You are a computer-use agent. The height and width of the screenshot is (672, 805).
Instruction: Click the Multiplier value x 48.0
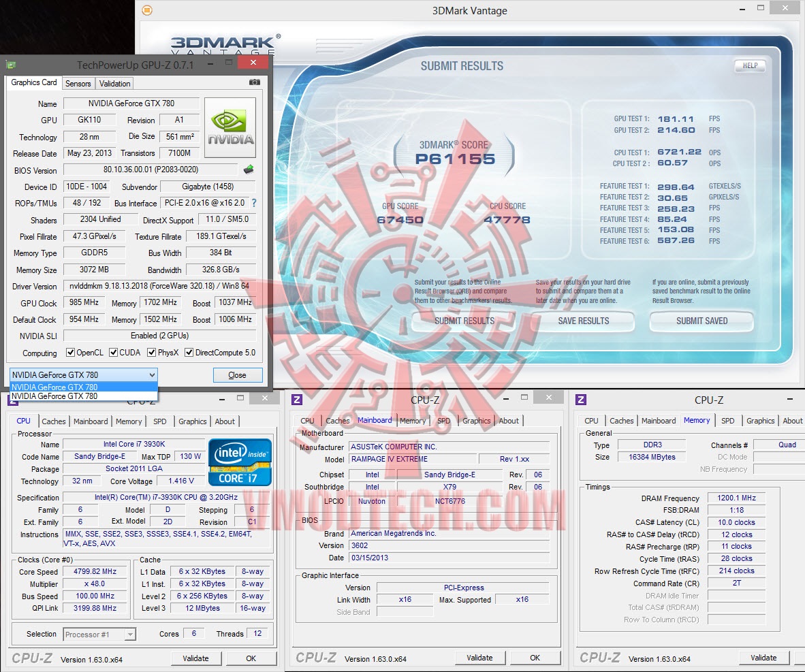coord(95,583)
